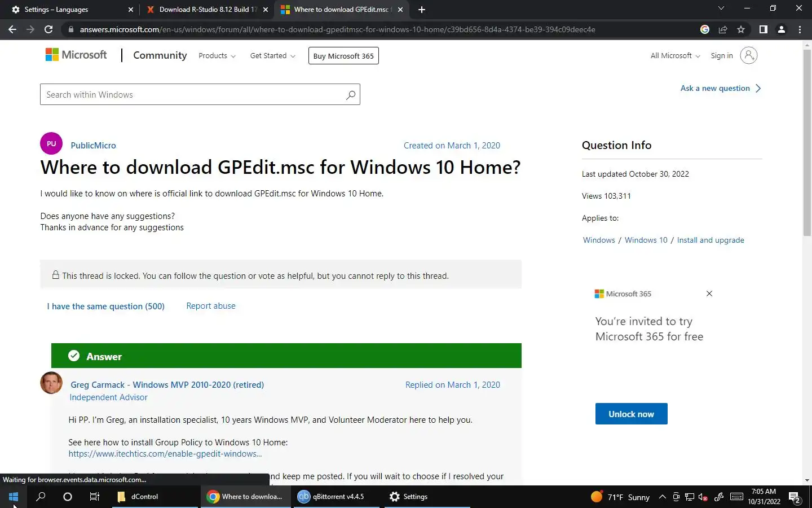Click the address bar URL
This screenshot has width=812, height=508.
coord(337,29)
